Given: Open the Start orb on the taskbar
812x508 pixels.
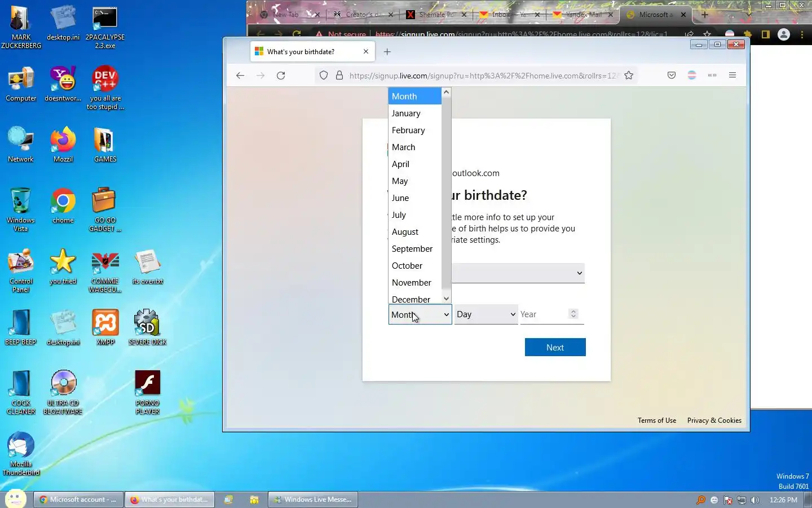Looking at the screenshot, I should [15, 499].
